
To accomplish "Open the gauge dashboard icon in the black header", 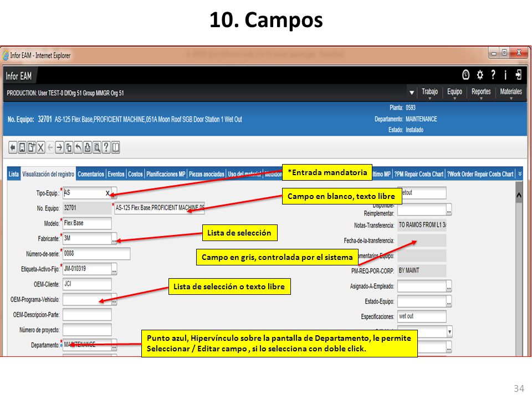I will click(466, 75).
